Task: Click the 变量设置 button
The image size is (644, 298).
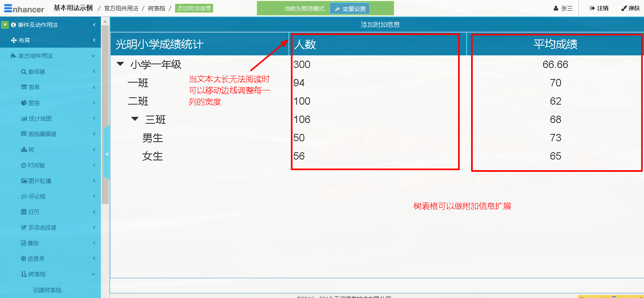Action: [x=349, y=9]
